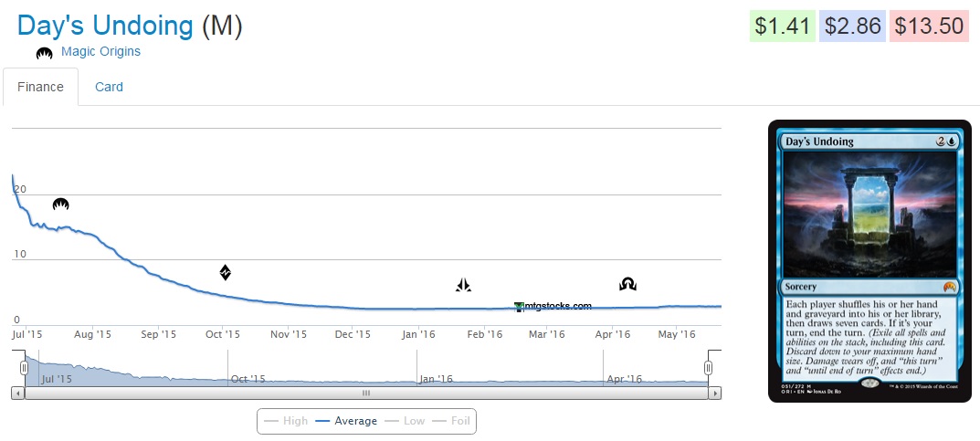Screen dimensions: 980x441
Task: Click the Oath of the Gatewatch set marker
Action: (463, 285)
